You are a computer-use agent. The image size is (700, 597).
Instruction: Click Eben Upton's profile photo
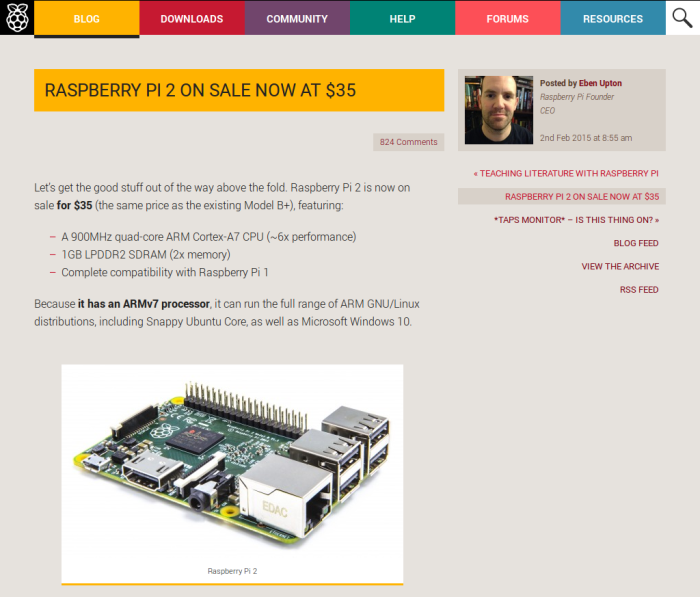(499, 110)
